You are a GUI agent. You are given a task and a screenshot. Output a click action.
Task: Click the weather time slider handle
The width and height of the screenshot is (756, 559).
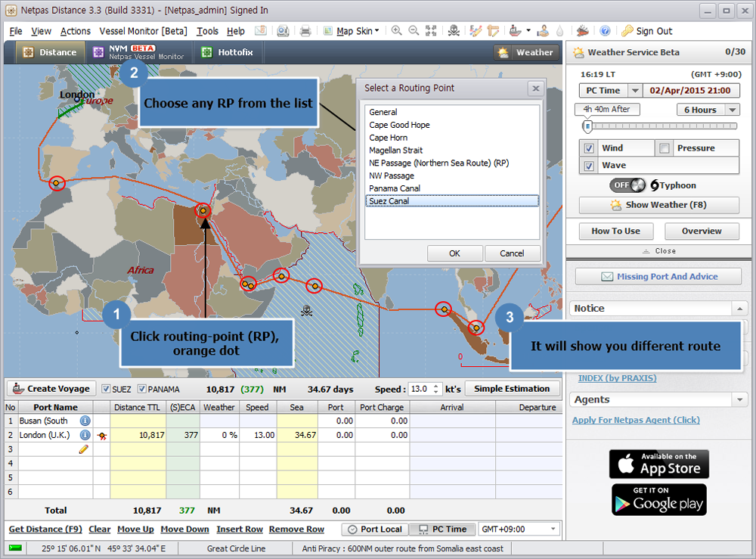coord(587,126)
